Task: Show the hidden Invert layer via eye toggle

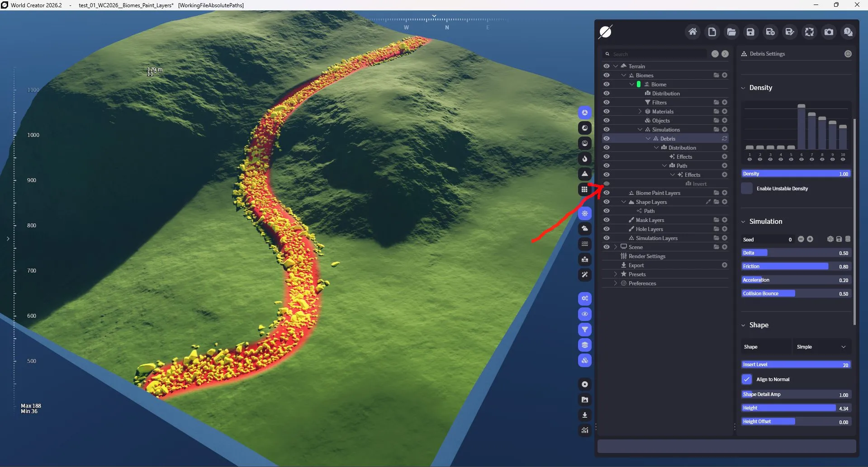Action: tap(607, 184)
